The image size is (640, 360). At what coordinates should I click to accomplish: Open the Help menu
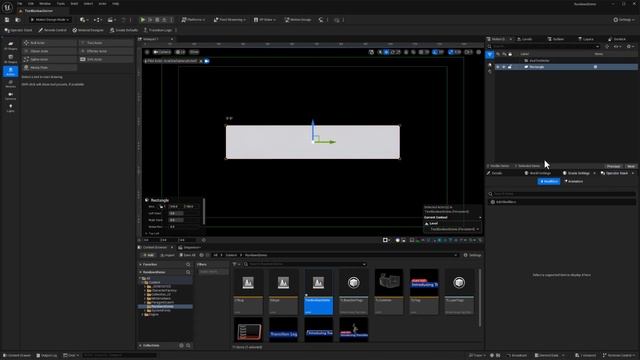coord(116,4)
